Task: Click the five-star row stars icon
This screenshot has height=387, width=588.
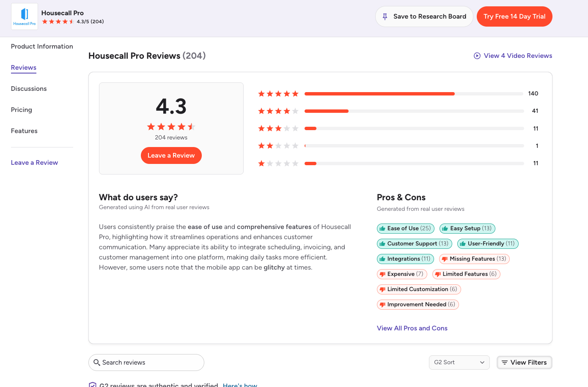Action: [278, 94]
